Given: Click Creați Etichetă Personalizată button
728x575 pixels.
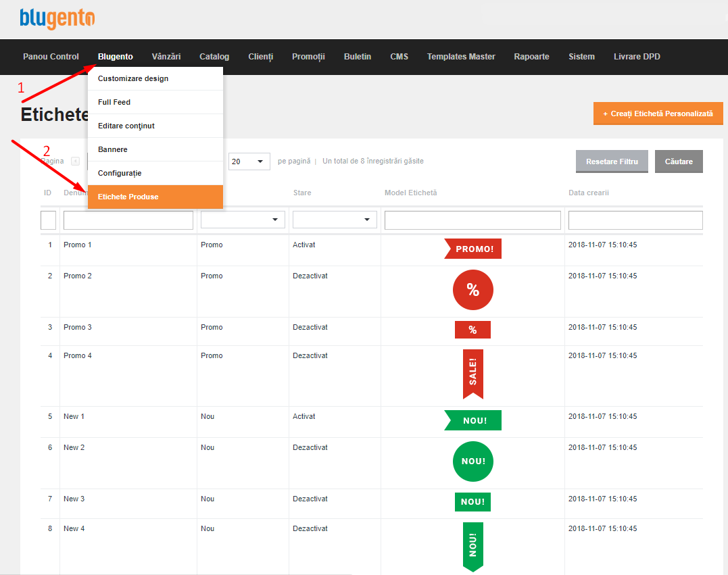Looking at the screenshot, I should pyautogui.click(x=658, y=114).
